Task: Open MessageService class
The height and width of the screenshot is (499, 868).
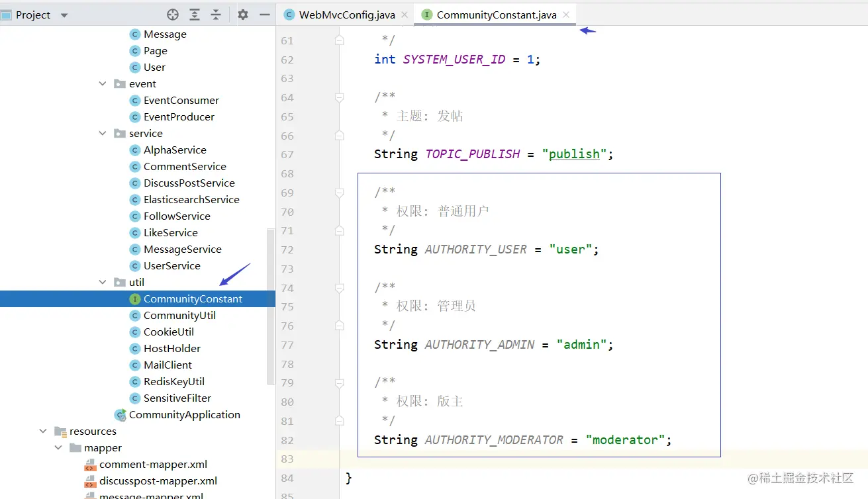Action: click(183, 250)
